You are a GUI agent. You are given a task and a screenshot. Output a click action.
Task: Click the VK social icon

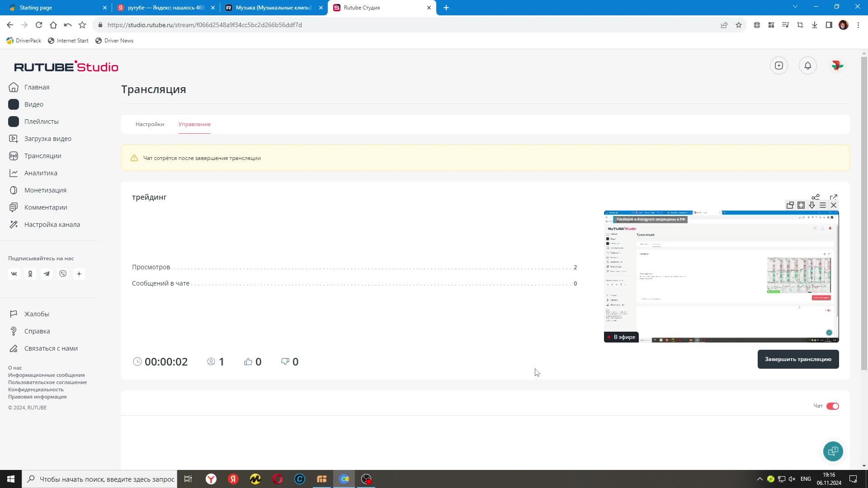(x=14, y=274)
